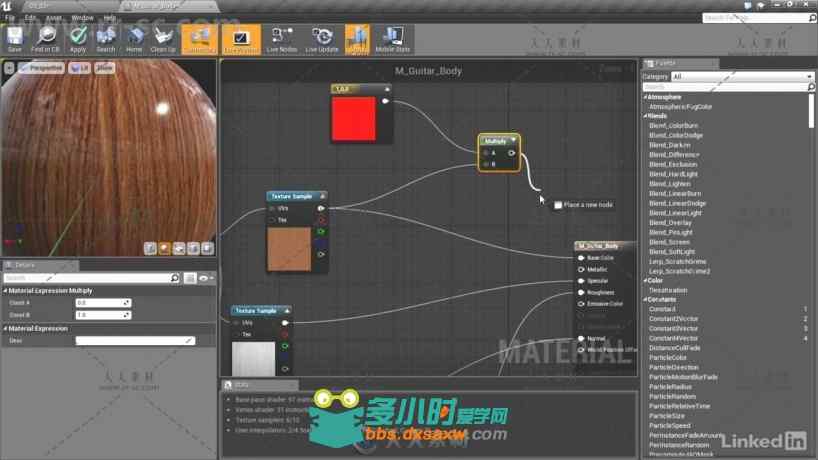Toggle the Mobile Stats toolbar button
818x460 pixels.
point(392,40)
